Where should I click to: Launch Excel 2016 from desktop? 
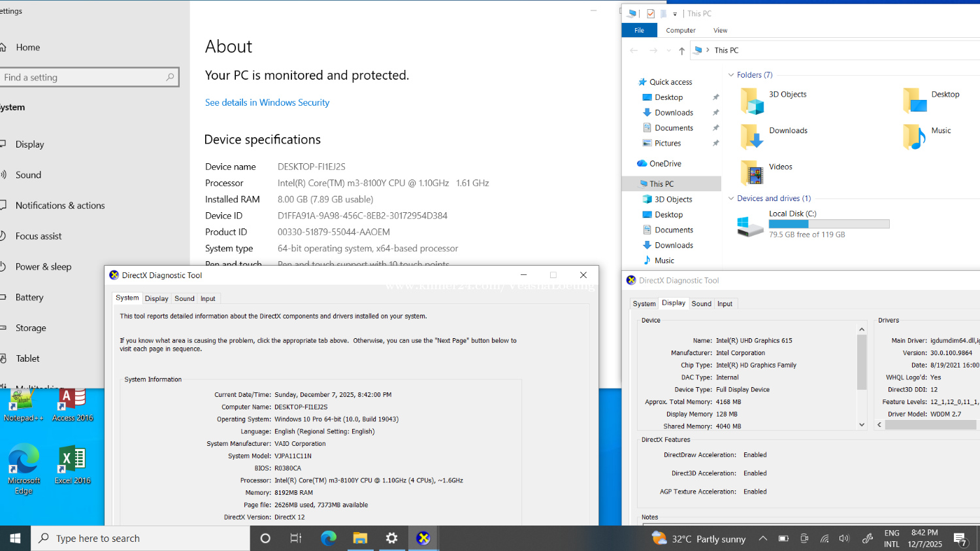coord(73,464)
